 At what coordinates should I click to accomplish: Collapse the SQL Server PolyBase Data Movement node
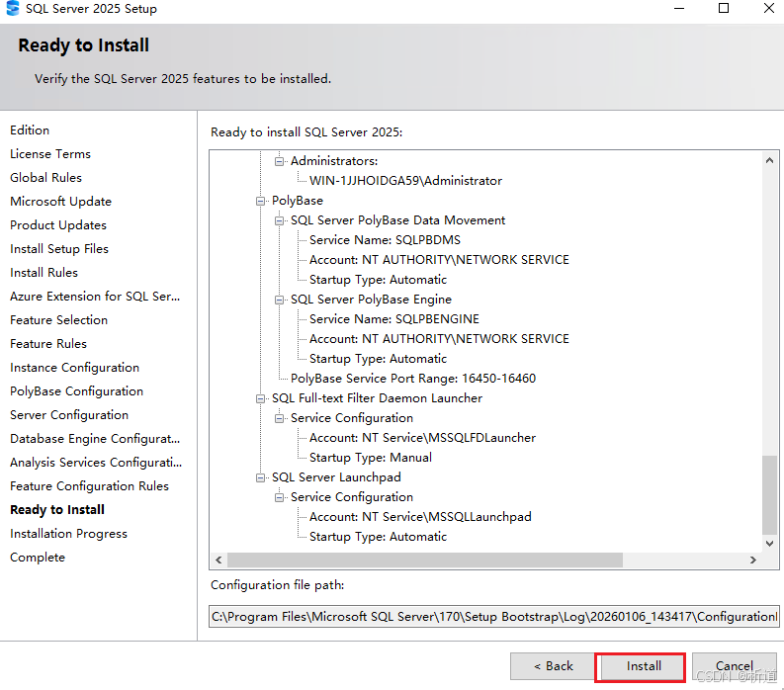[280, 220]
